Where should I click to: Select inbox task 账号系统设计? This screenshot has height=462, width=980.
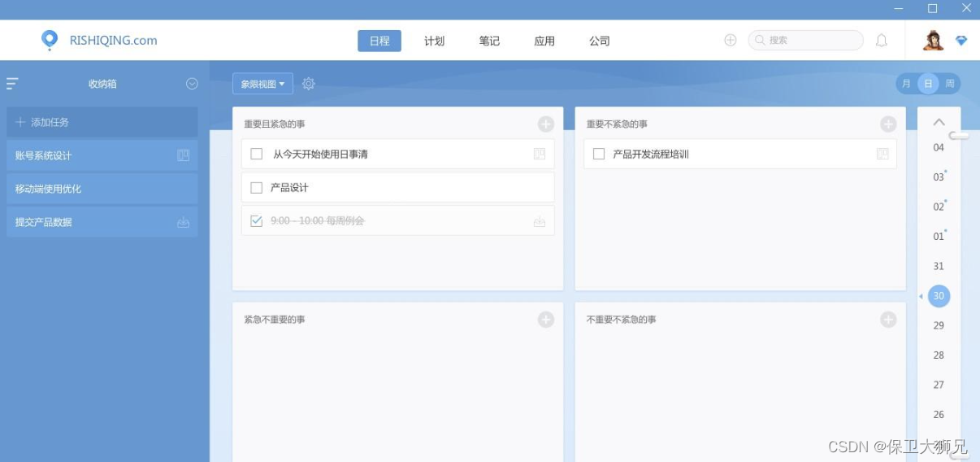[102, 155]
